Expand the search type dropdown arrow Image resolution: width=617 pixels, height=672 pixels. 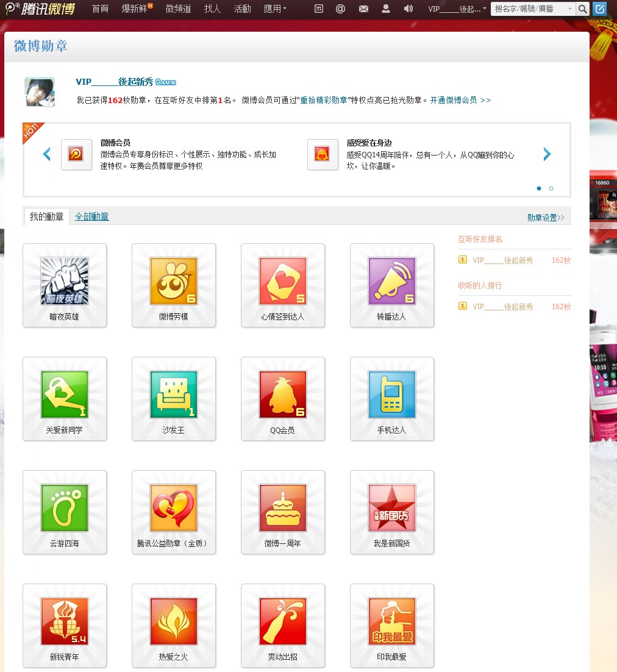tap(570, 9)
